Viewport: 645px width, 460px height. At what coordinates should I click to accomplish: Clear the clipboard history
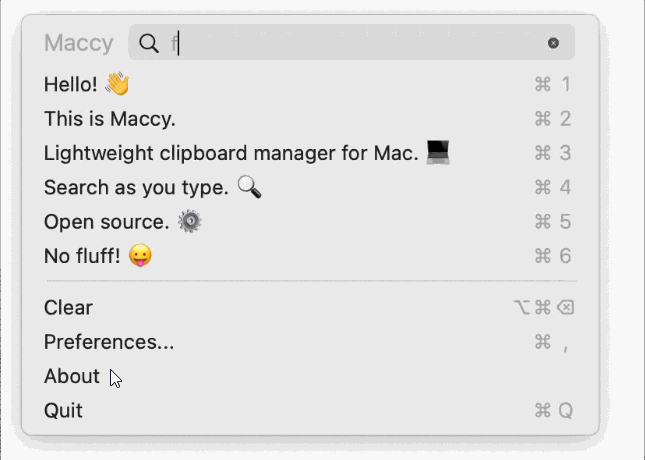[311, 307]
